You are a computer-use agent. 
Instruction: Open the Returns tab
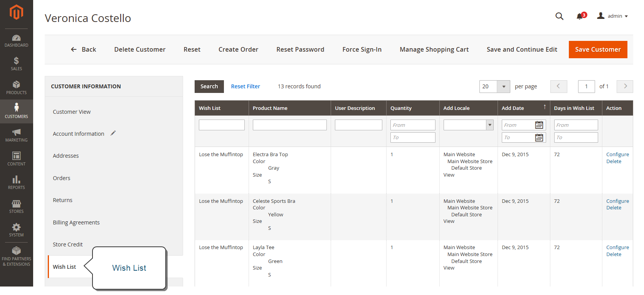63,200
